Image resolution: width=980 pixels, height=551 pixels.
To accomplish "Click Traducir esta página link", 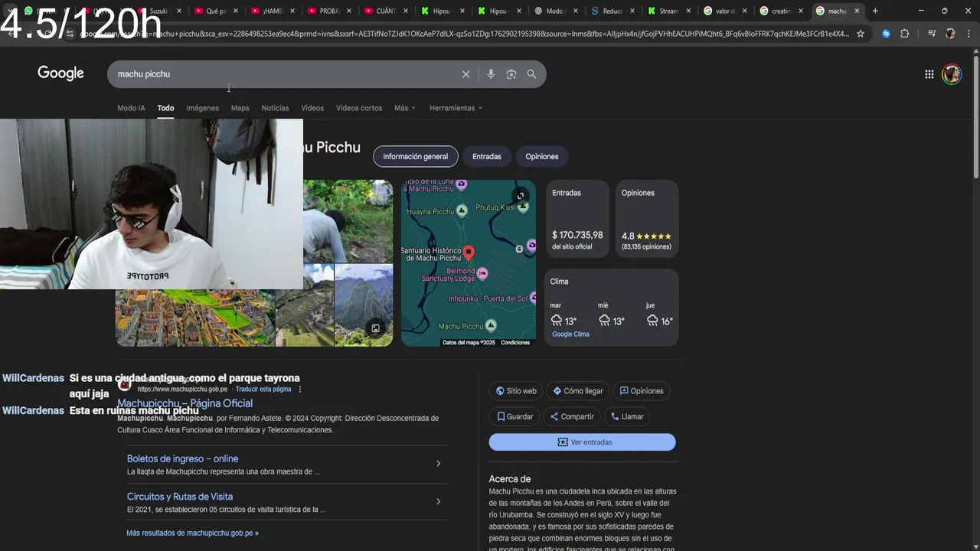I will [263, 389].
